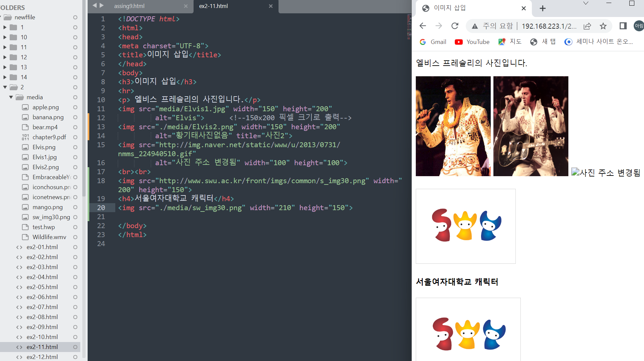Navigate to previous Sublime tab arrow
The image size is (644, 361).
click(x=94, y=5)
